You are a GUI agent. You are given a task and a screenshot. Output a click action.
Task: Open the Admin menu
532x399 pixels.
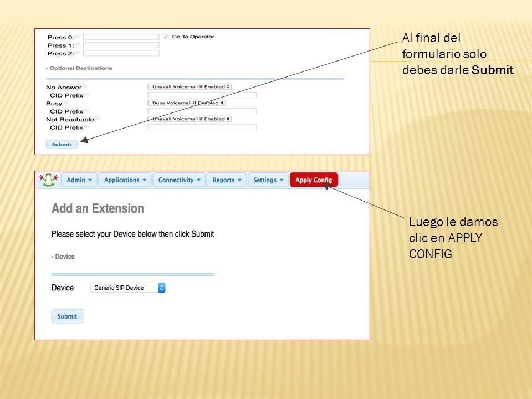tap(79, 180)
